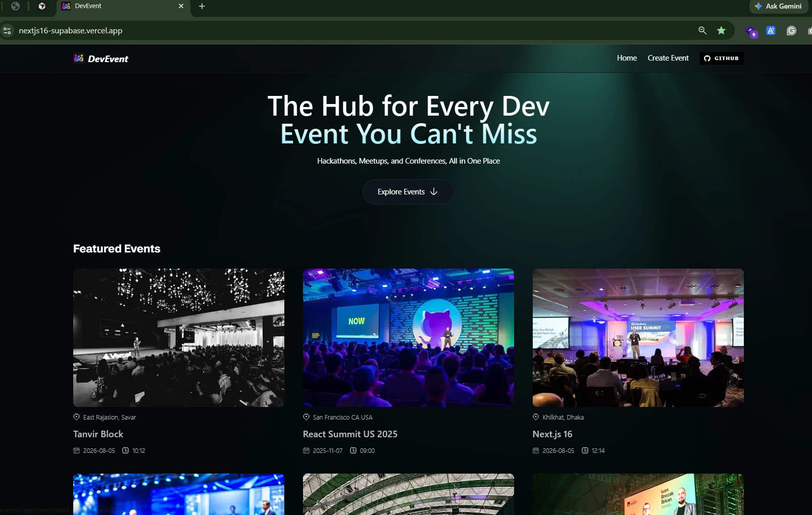Click location pin icon beside San Francisco CA USA
This screenshot has height=515, width=812.
307,417
